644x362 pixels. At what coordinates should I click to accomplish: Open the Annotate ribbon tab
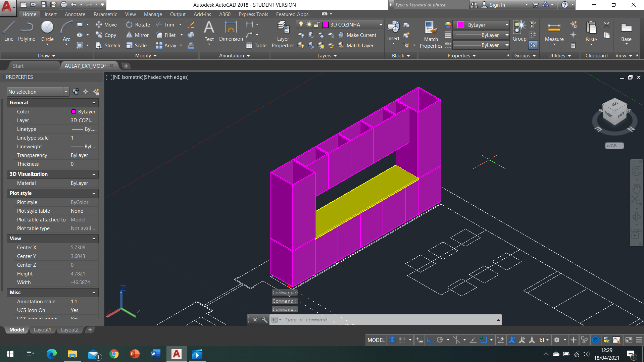click(x=75, y=14)
